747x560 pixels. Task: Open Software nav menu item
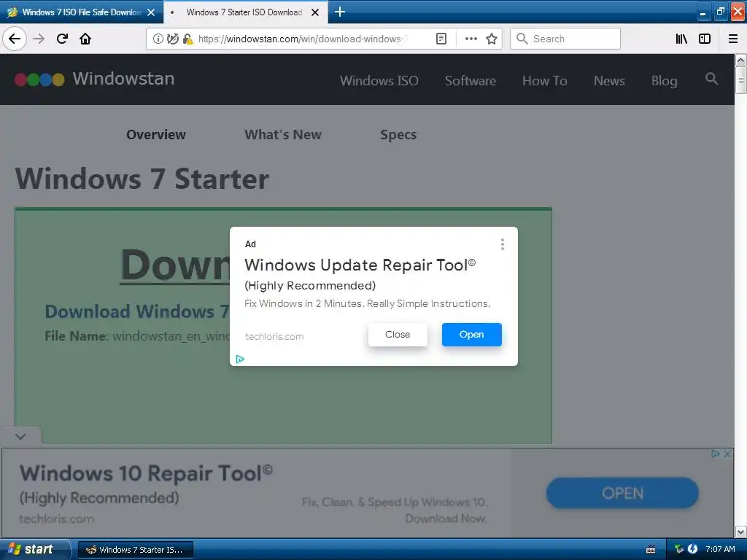pos(471,80)
